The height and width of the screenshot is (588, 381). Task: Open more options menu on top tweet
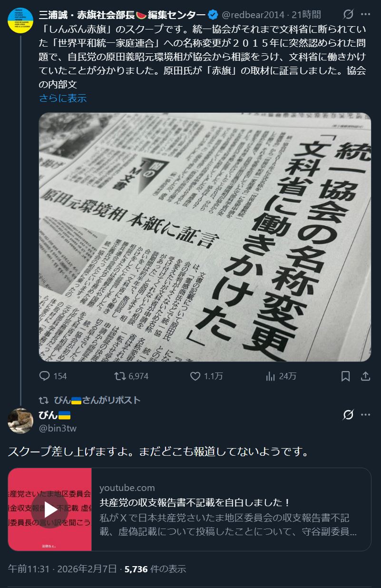pos(365,14)
